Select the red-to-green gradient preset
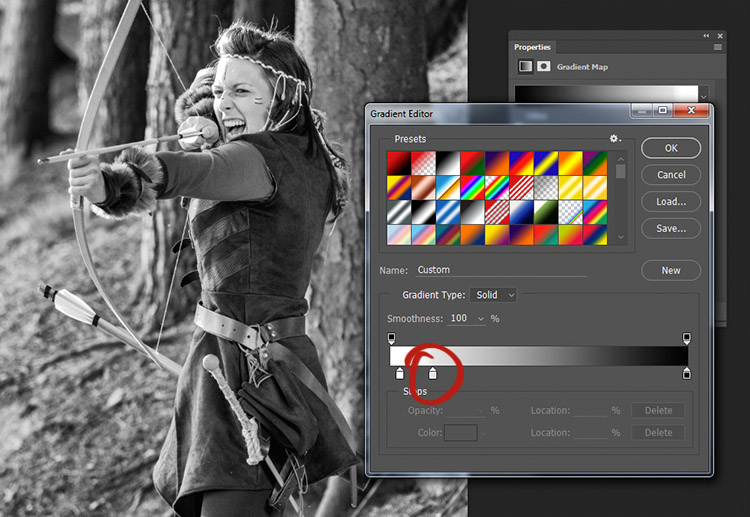Viewport: 750px width, 517px height. (x=472, y=164)
